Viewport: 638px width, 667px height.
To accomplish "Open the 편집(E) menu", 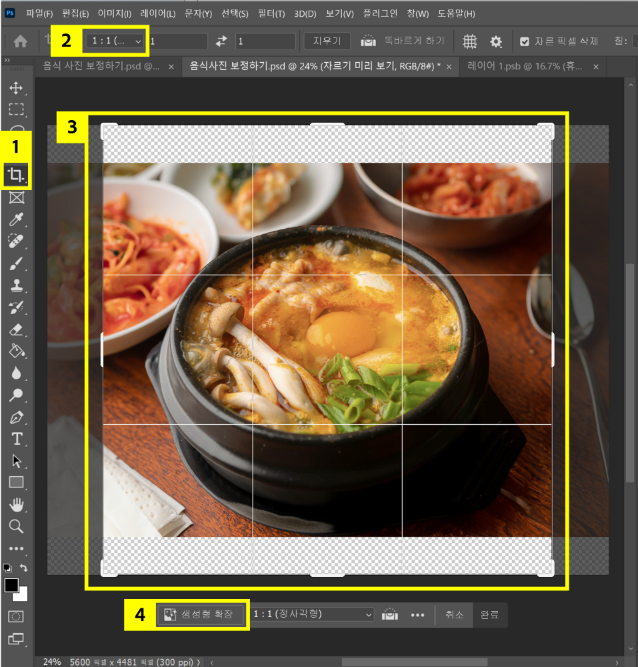I will point(75,14).
